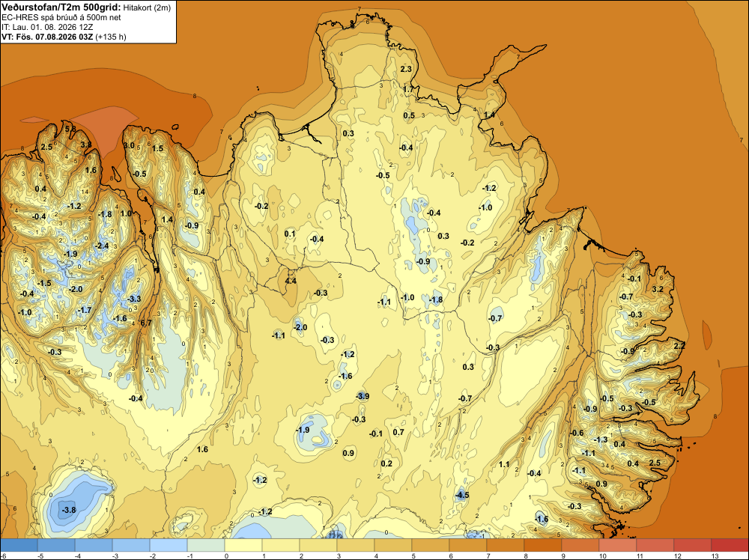Pick the legend swatch between 8 and 9
This screenshot has width=749, height=560.
click(x=542, y=545)
